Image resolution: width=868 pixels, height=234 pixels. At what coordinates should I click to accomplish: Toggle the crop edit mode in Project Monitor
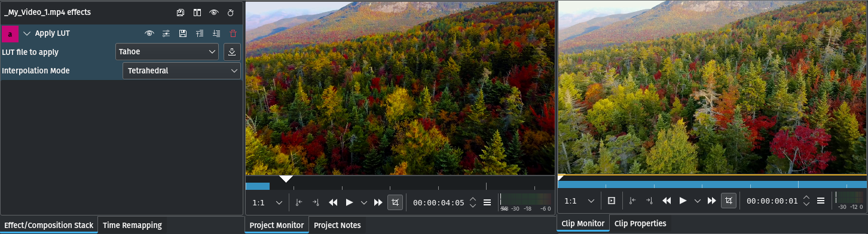[x=395, y=202]
